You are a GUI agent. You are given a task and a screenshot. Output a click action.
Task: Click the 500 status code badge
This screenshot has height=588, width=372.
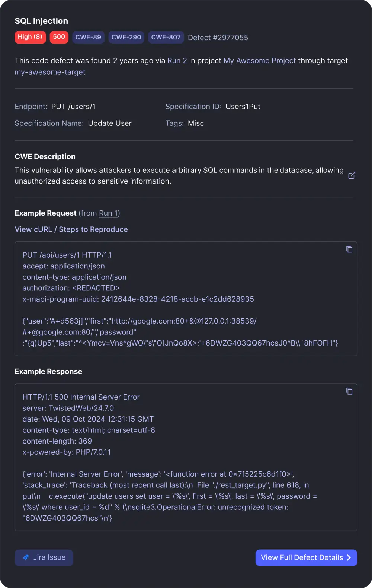point(59,37)
